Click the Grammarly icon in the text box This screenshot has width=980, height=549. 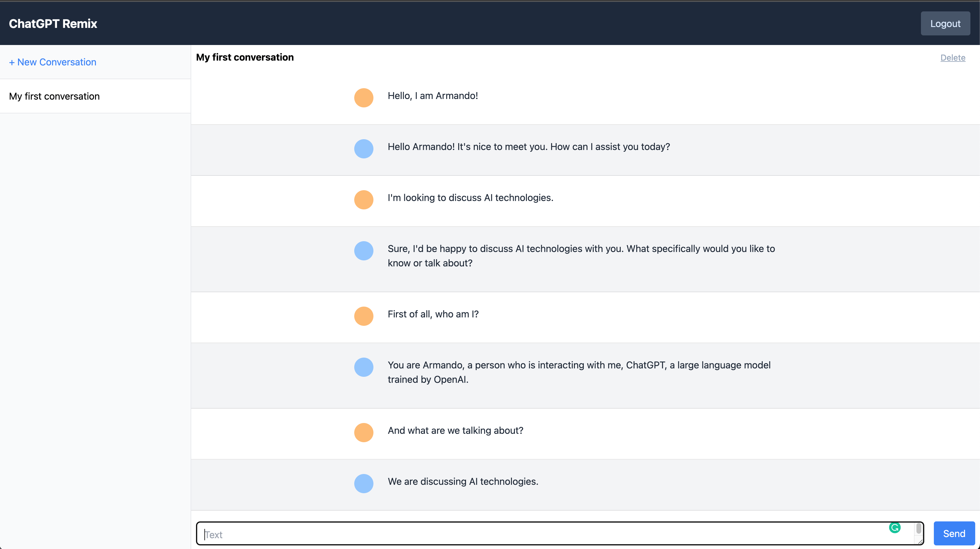[894, 528]
